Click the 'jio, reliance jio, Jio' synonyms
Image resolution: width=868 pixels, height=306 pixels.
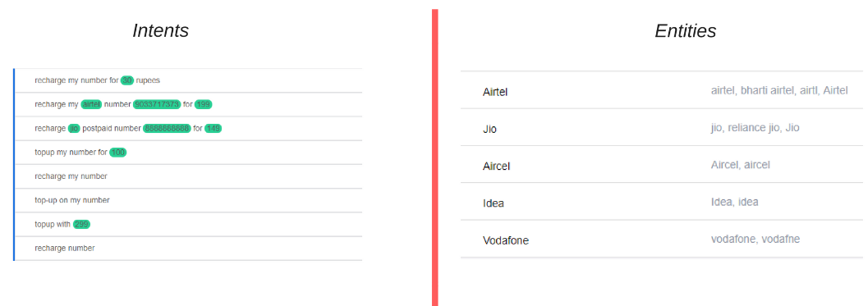(755, 128)
